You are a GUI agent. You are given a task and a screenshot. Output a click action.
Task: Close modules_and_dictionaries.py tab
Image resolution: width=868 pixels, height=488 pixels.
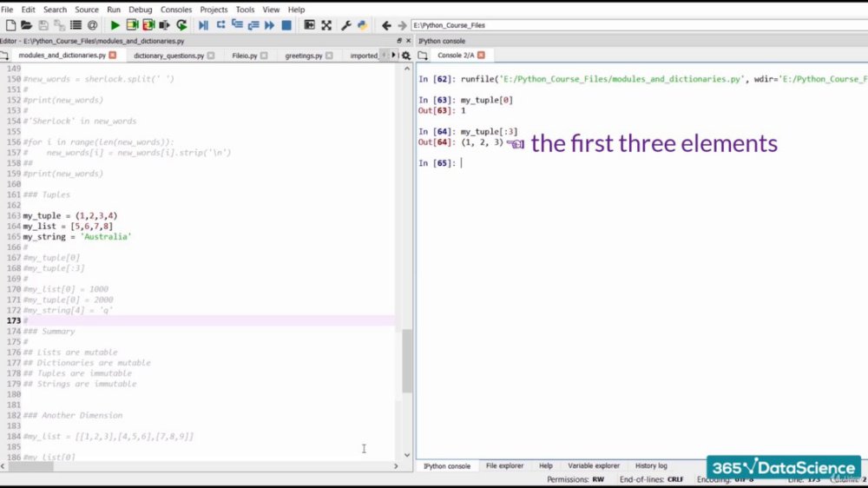[112, 56]
